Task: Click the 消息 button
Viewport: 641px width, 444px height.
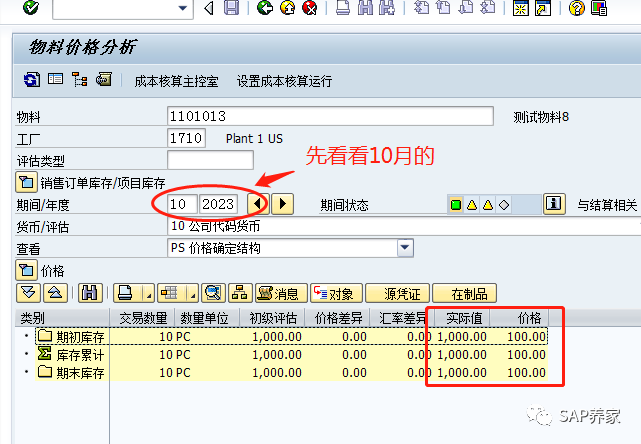Action: pos(281,293)
